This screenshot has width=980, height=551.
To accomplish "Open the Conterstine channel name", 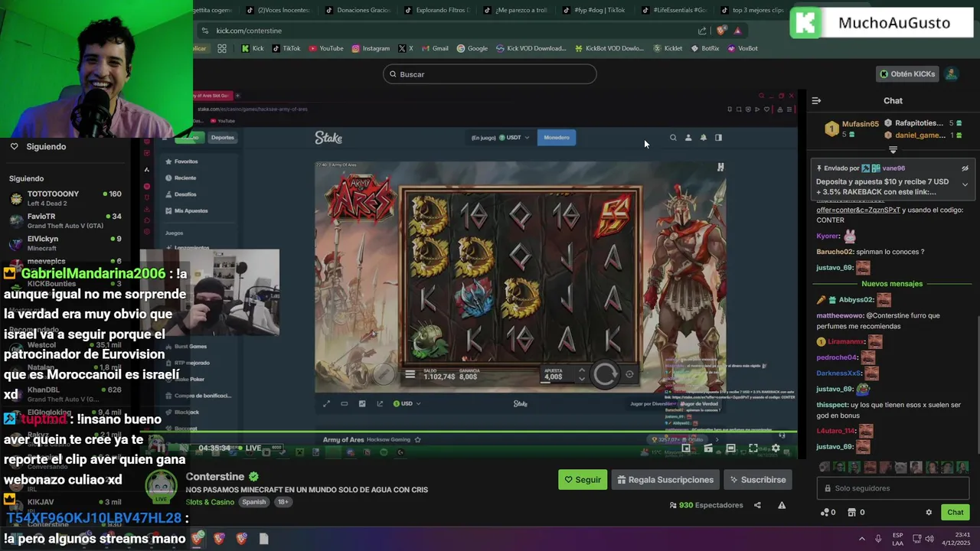I will pyautogui.click(x=215, y=477).
